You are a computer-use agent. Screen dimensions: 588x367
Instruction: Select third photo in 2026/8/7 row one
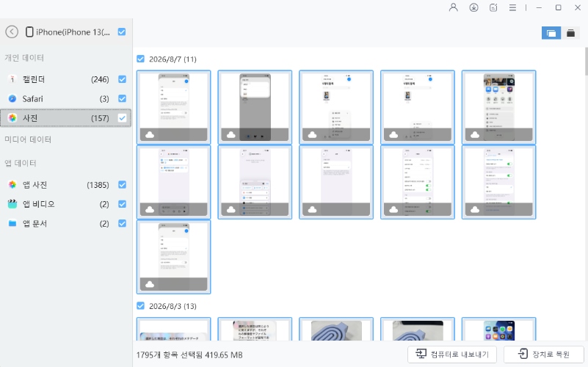[x=336, y=107]
